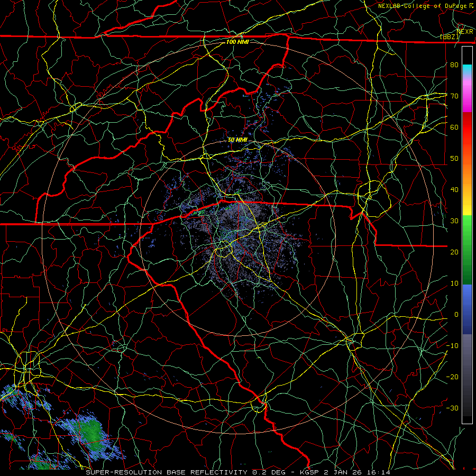Click the "80" value on the dBZ scale
Image resolution: width=476 pixels, height=476 pixels.
(454, 65)
